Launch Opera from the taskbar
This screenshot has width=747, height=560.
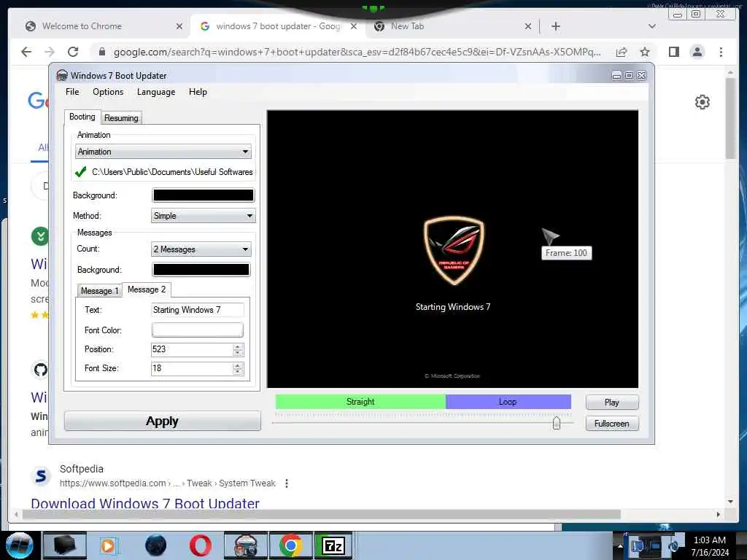(200, 545)
